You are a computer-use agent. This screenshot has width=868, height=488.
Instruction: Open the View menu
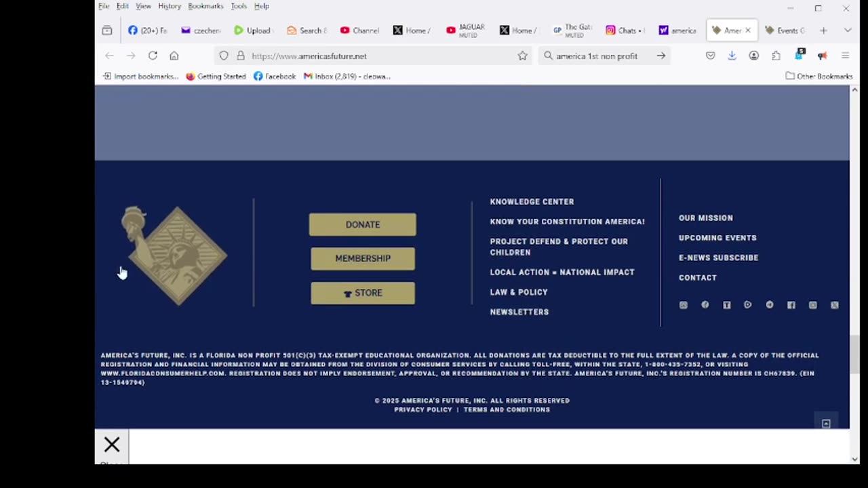[143, 6]
